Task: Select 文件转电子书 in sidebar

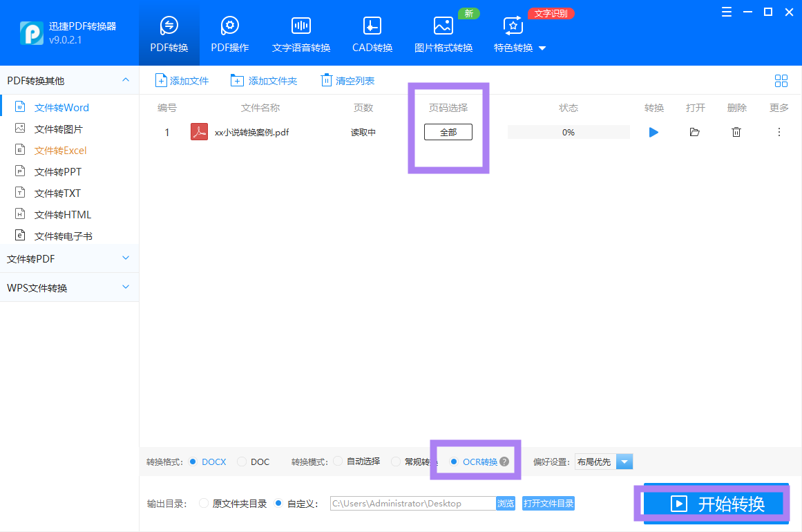Action: click(x=63, y=236)
